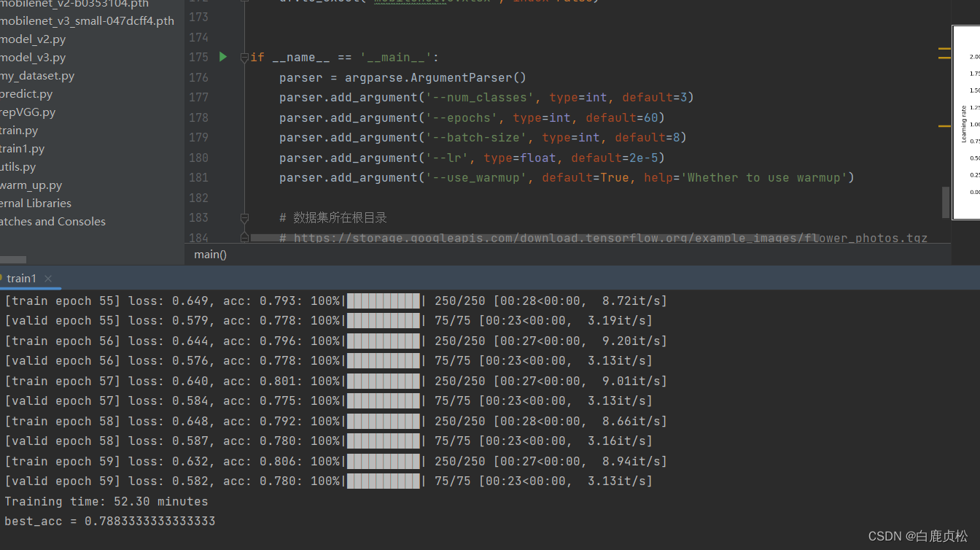Open train1.py in the project tree
This screenshot has height=550, width=980.
(23, 149)
